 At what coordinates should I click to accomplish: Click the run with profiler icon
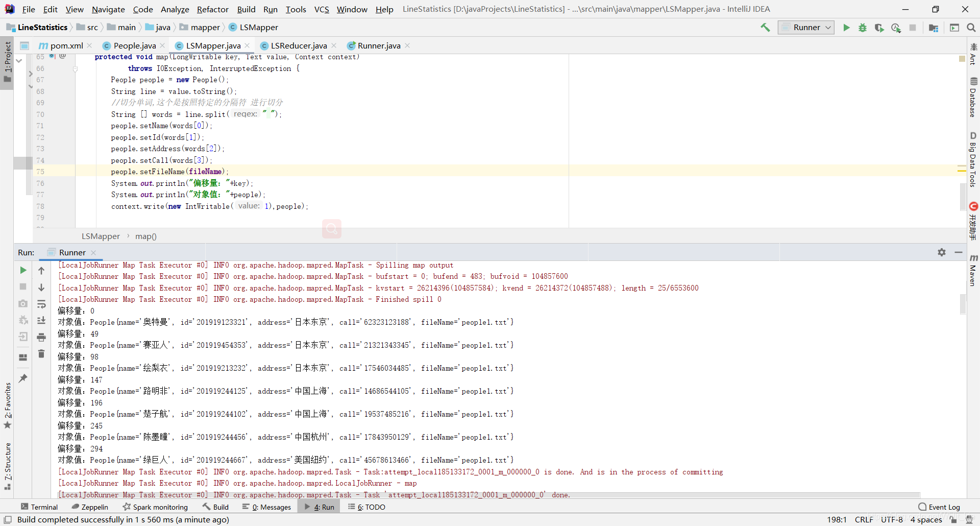[x=896, y=28]
